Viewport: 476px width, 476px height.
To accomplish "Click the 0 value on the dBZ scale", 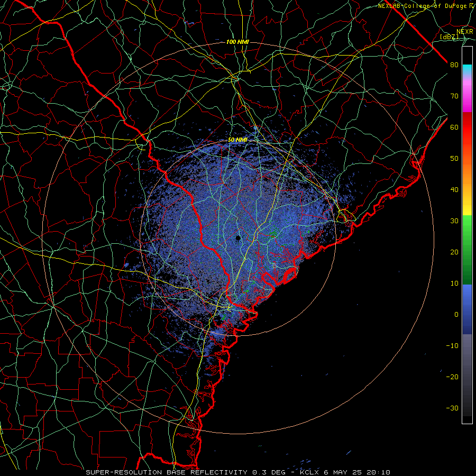I will 456,315.
